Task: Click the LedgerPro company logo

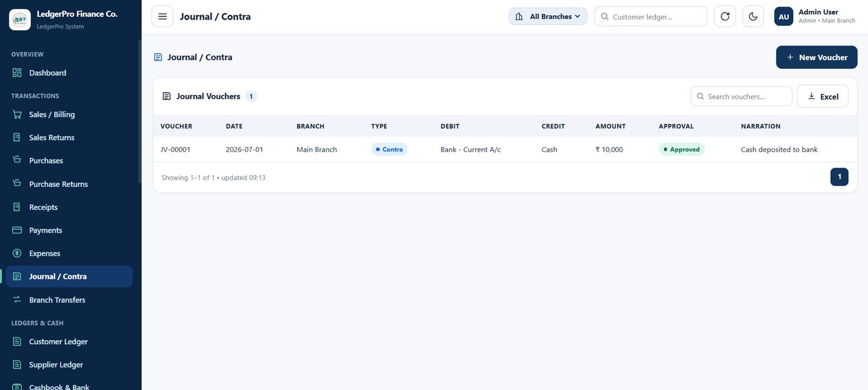Action: [20, 20]
